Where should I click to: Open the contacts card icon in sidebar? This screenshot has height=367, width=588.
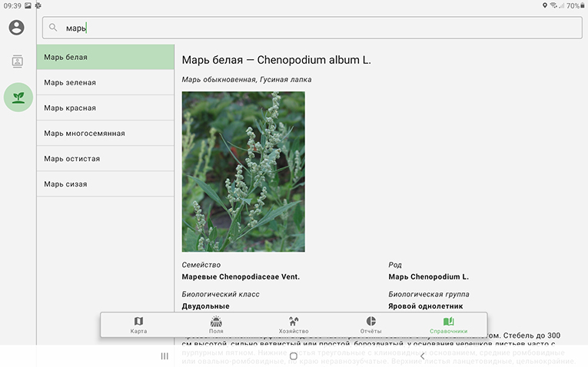pyautogui.click(x=17, y=61)
